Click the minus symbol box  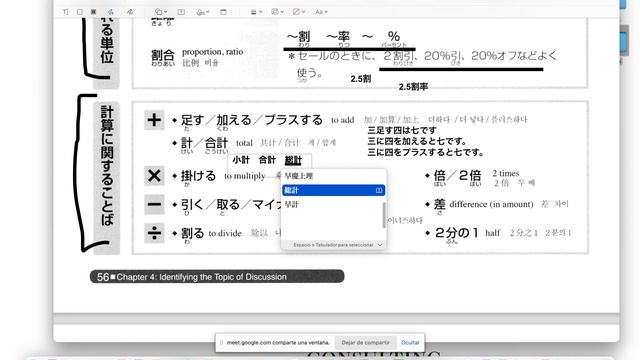tap(154, 204)
